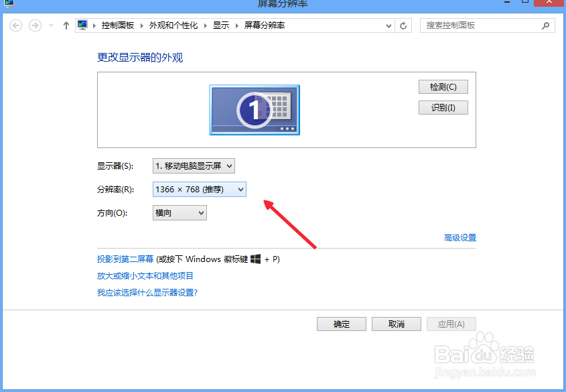
Task: Click the 检测 detect button
Action: (x=443, y=86)
